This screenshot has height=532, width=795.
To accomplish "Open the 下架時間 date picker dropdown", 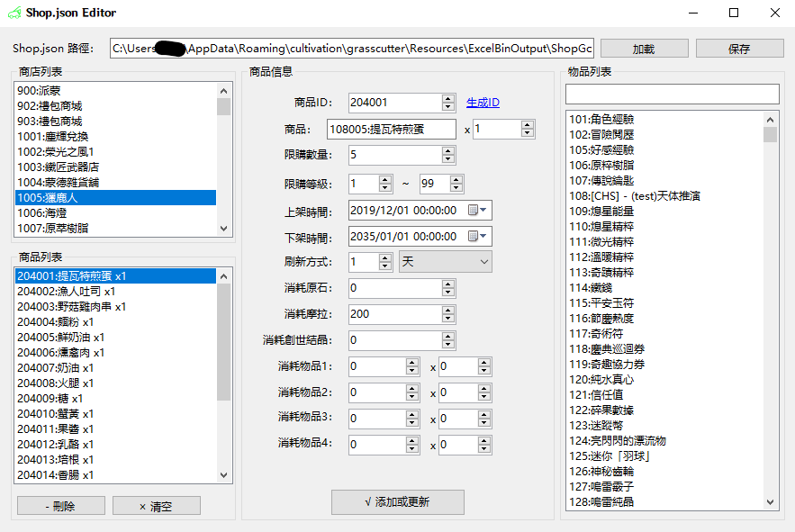I will pos(481,236).
